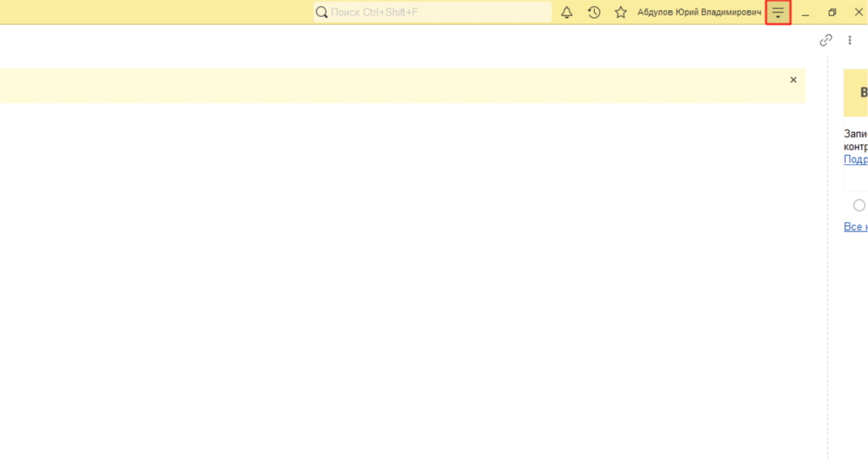868x463 pixels.
Task: Open the notifications bell
Action: pyautogui.click(x=566, y=12)
